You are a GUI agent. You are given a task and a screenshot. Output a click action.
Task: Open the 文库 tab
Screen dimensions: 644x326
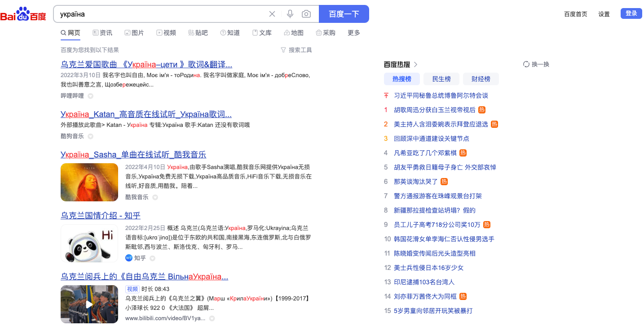coord(262,33)
